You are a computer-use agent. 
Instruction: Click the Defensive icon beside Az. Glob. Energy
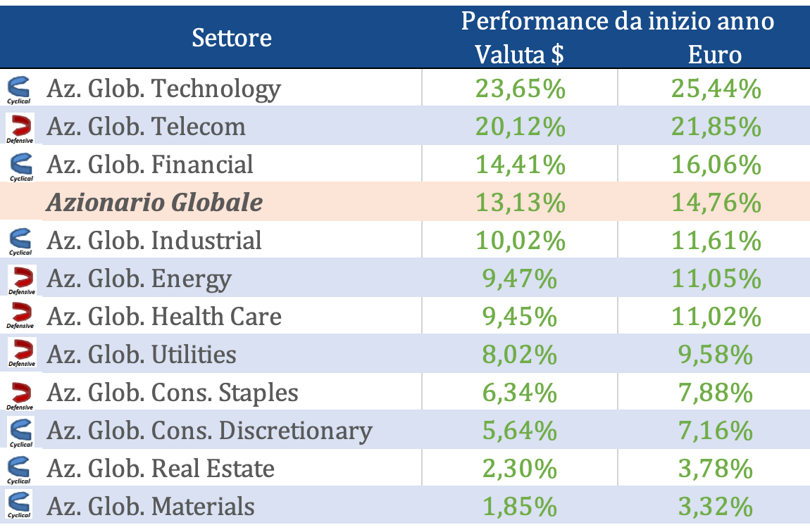(x=21, y=279)
